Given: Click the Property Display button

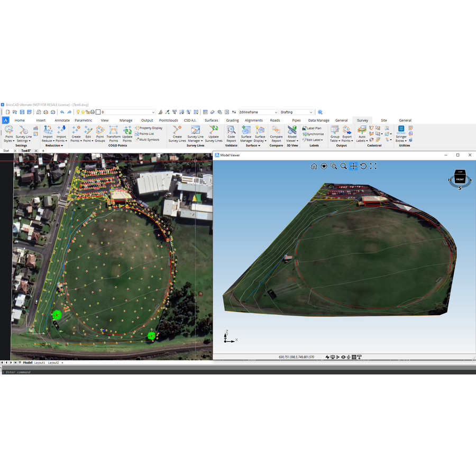Looking at the screenshot, I should coord(149,128).
